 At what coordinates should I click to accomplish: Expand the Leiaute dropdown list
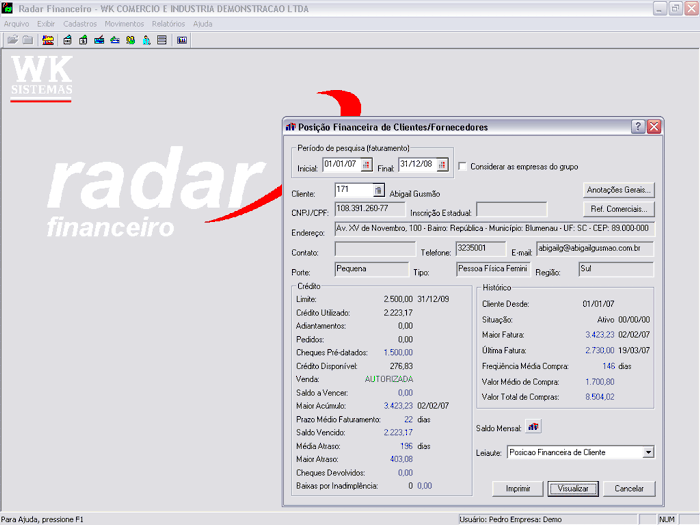648,453
